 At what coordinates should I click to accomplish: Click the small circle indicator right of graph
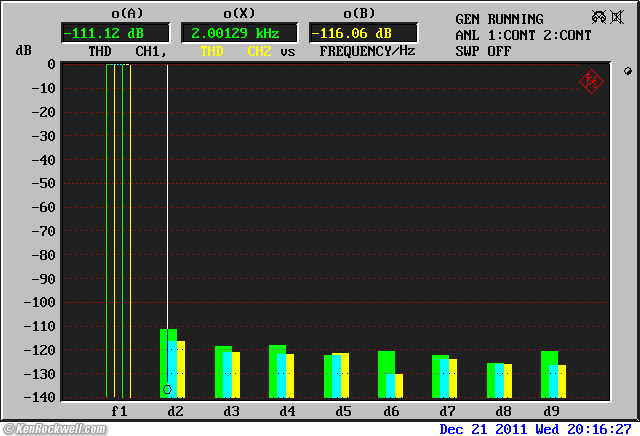pos(627,71)
